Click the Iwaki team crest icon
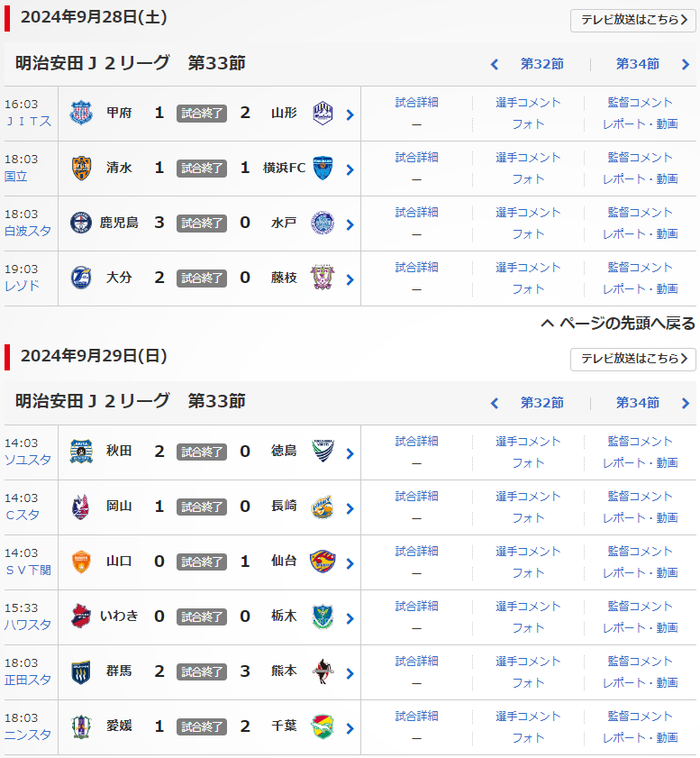 pos(82,617)
